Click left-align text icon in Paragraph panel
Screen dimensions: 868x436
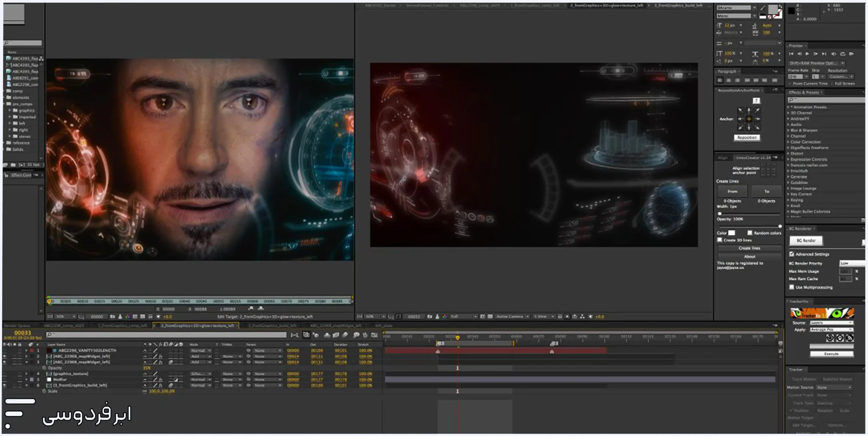(x=720, y=80)
